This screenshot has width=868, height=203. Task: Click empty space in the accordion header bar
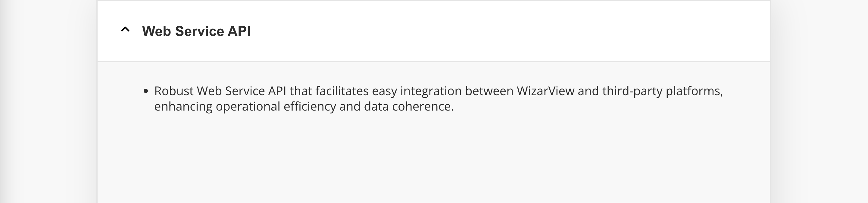coord(505,31)
